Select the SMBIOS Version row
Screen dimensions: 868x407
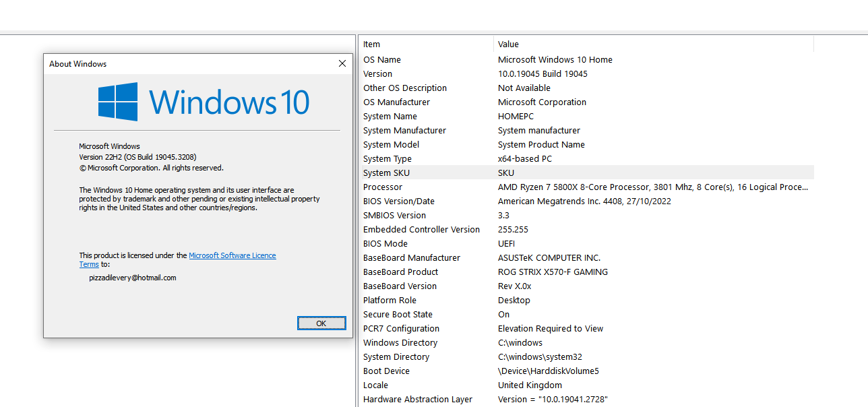[586, 216]
